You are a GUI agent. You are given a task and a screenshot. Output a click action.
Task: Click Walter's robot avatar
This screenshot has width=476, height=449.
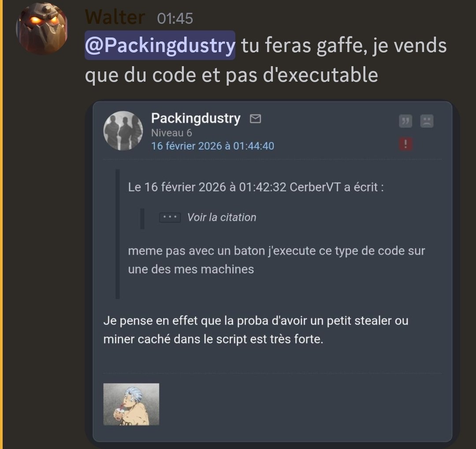pos(42,28)
